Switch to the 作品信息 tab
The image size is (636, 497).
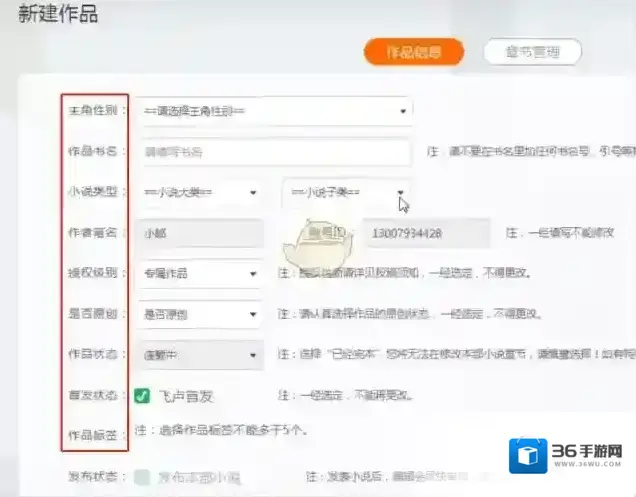tap(414, 52)
